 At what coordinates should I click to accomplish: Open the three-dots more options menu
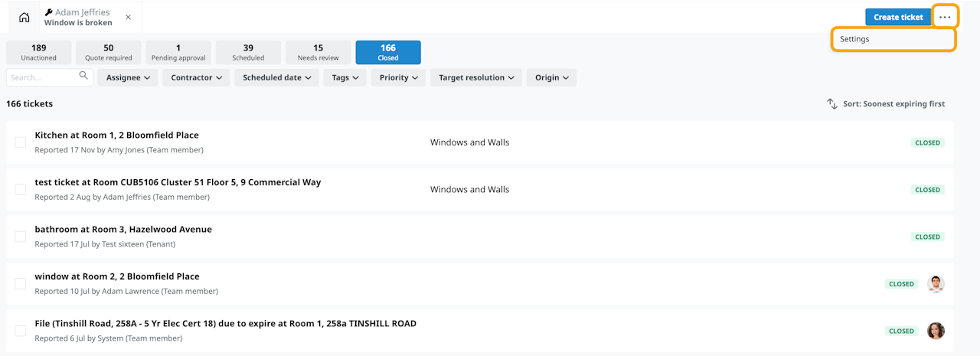946,17
